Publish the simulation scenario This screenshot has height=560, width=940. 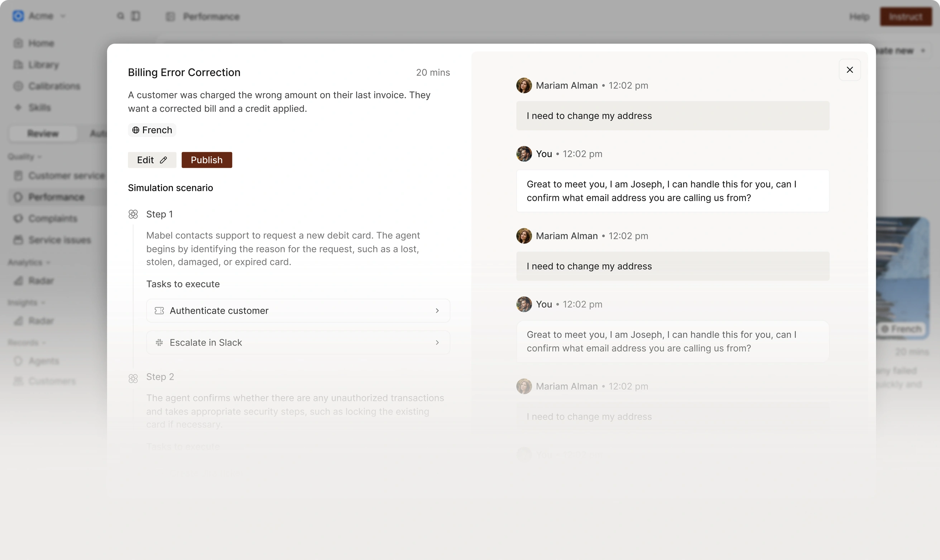(206, 160)
